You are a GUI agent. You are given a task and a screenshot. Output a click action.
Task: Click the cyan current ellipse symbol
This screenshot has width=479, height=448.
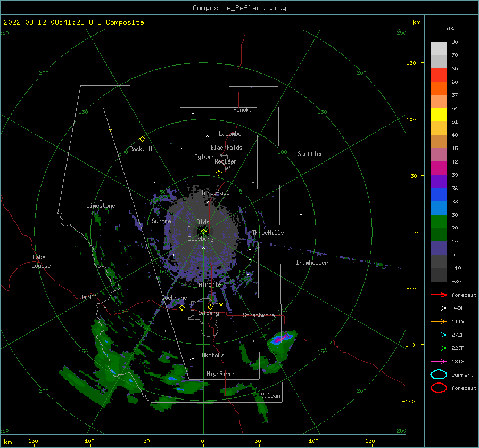point(439,374)
